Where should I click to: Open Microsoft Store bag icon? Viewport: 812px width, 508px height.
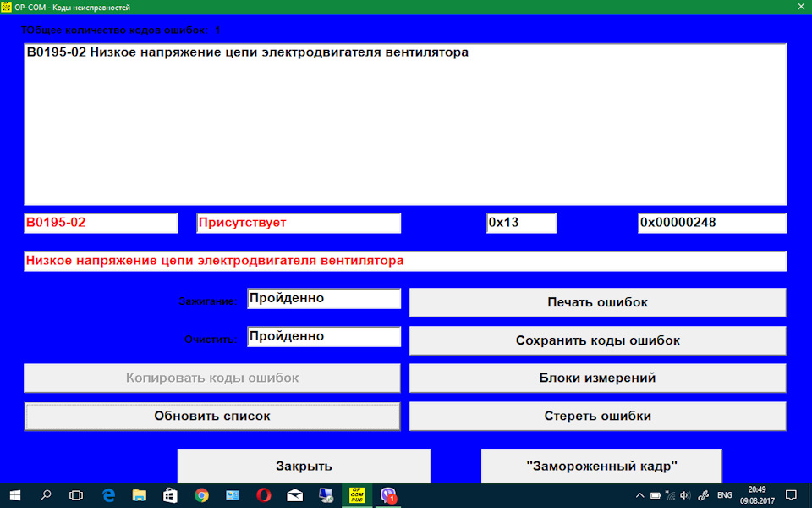click(x=170, y=495)
